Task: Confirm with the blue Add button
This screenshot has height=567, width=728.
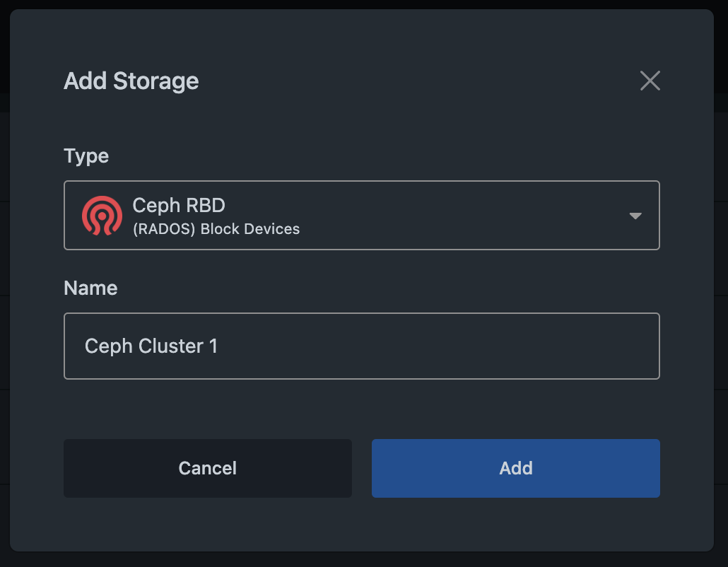Action: (x=516, y=468)
